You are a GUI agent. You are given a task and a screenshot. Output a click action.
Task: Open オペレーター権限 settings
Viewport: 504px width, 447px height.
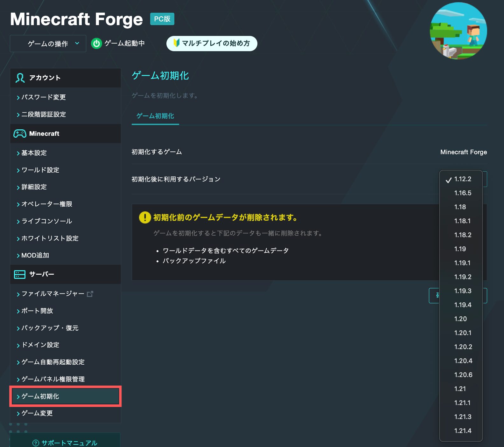pyautogui.click(x=47, y=204)
